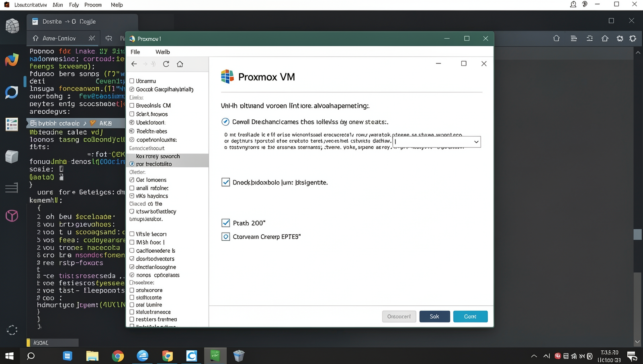The image size is (643, 364).
Task: Open the last gear icon in editor toolbar
Action: tap(633, 38)
